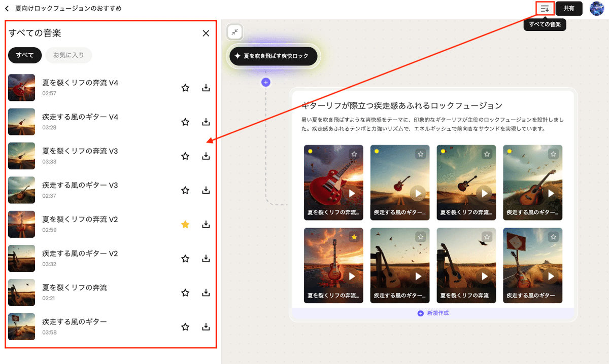Download the 03:58 疾走する風のギター track
The height and width of the screenshot is (364, 609).
tap(206, 326)
